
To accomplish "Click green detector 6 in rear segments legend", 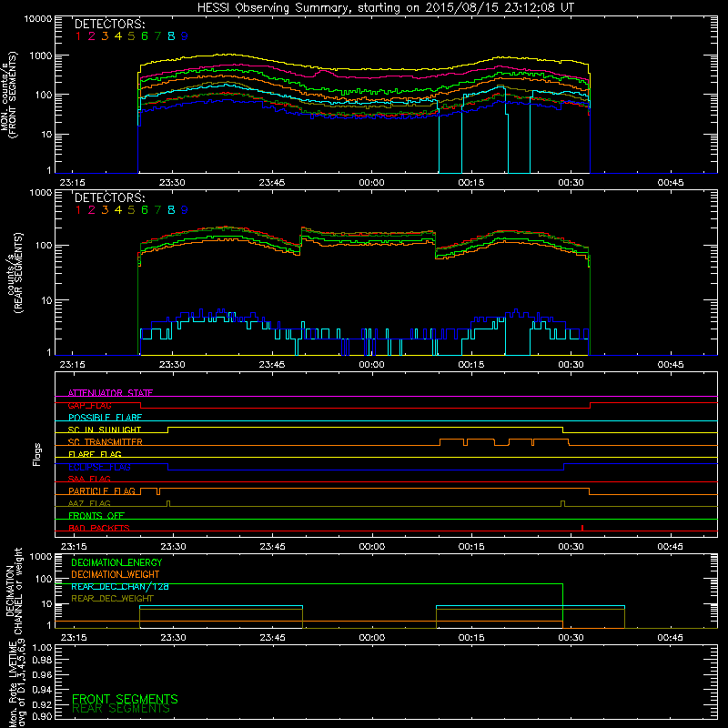I will [x=145, y=210].
